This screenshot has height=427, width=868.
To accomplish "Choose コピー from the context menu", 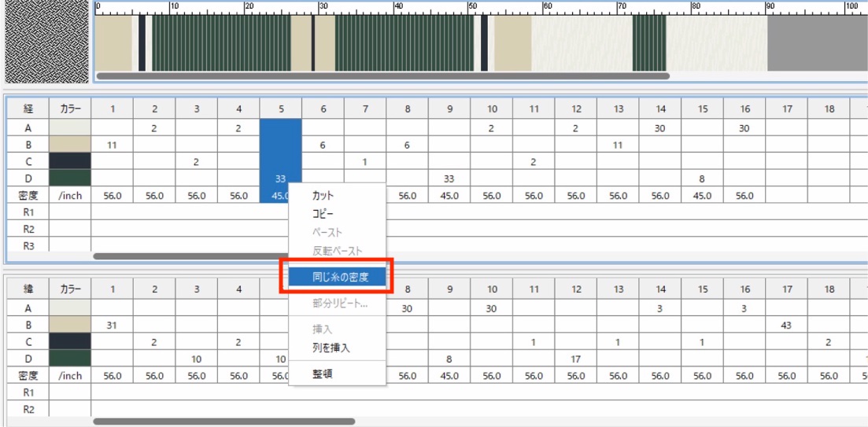I will (324, 214).
